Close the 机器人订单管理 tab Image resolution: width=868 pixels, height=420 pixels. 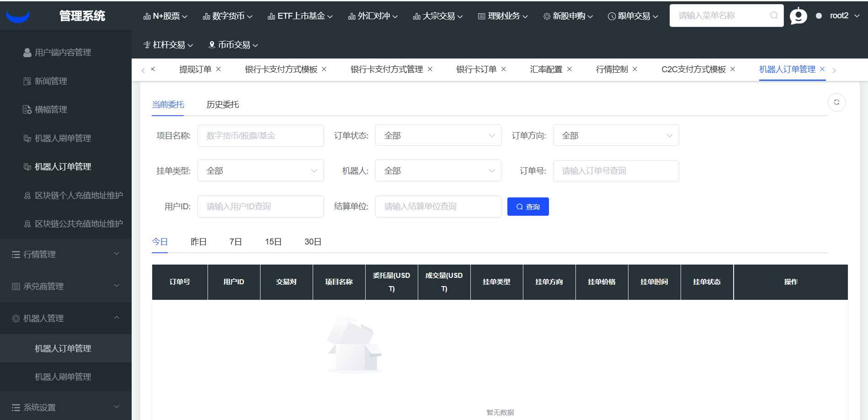pos(822,69)
